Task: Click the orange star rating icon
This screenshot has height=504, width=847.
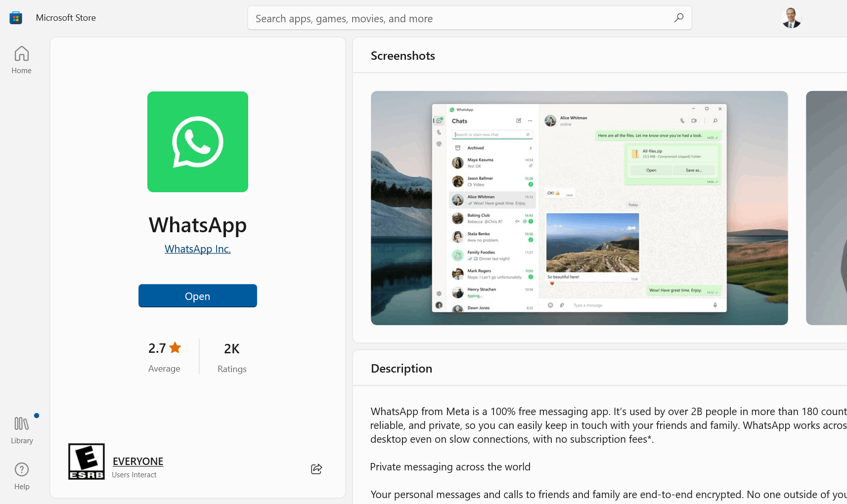Action: click(175, 348)
